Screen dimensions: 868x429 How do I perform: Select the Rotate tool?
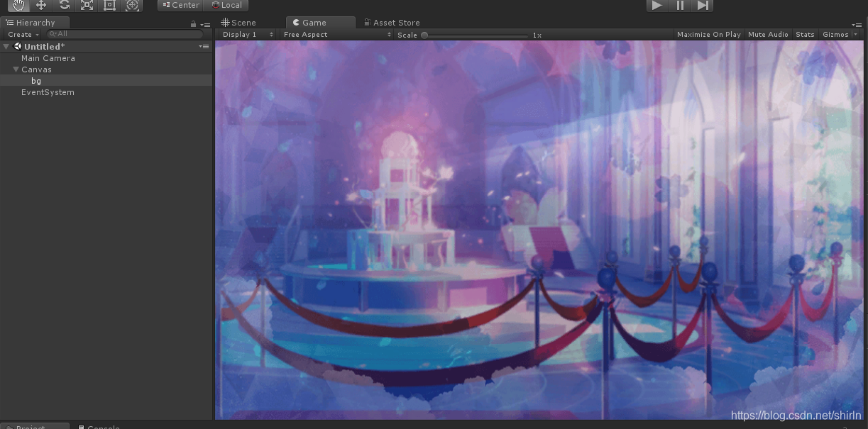click(64, 6)
